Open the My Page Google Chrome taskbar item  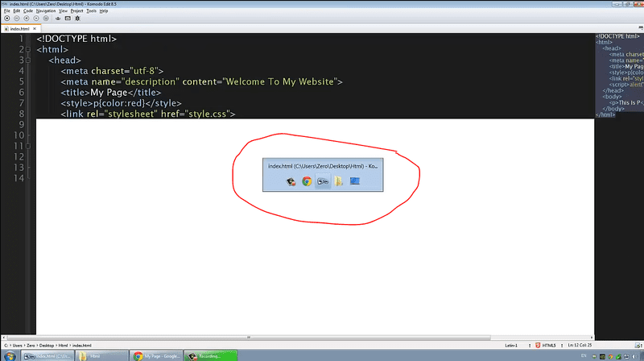pos(156,356)
